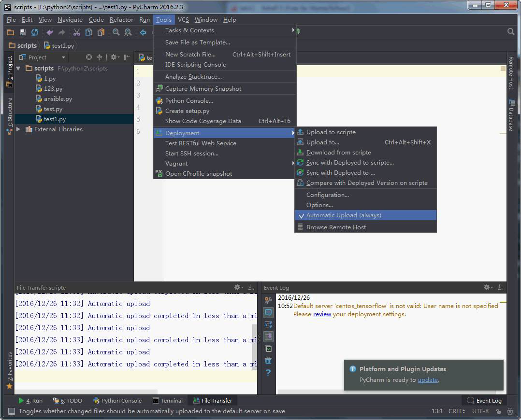Toggle tool window quick access button

(x=11, y=411)
